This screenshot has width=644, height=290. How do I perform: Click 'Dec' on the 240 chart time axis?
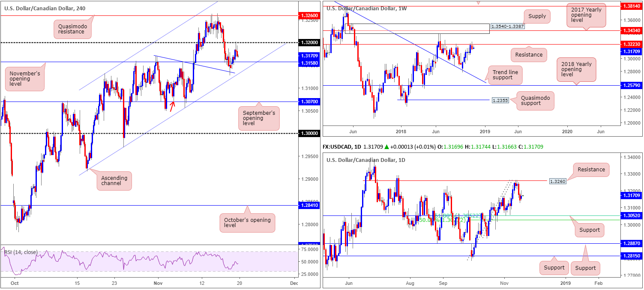[294, 283]
